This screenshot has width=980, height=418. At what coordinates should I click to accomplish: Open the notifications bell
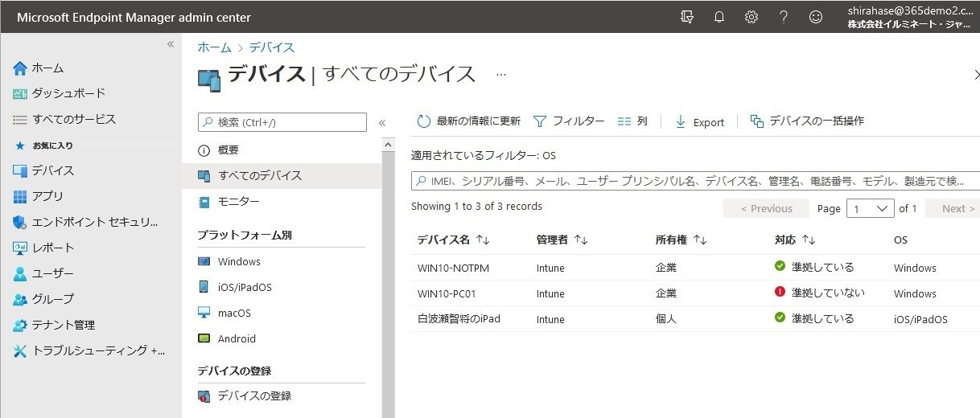point(719,17)
